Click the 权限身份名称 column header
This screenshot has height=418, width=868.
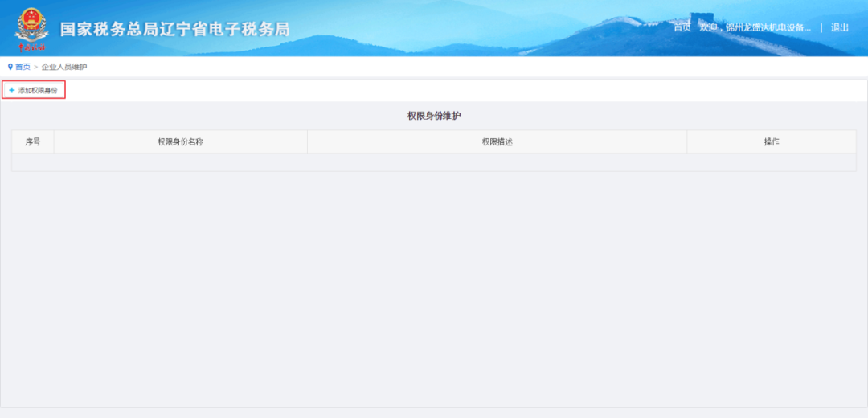[x=181, y=141]
